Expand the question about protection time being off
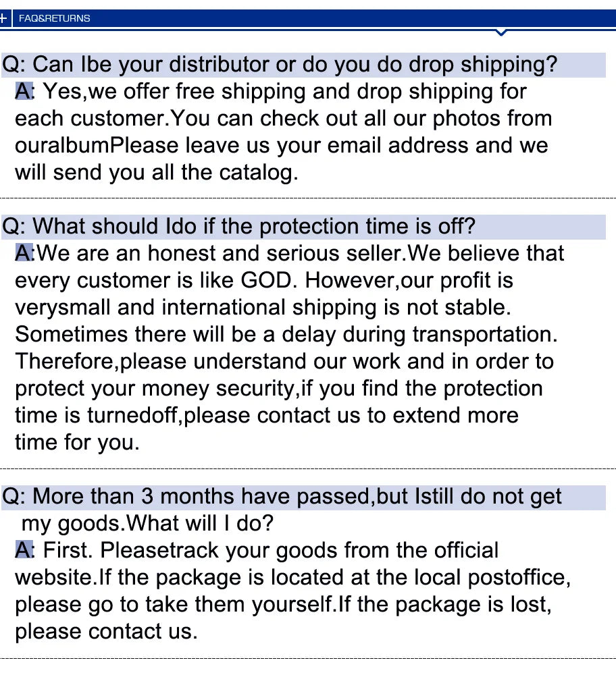This screenshot has width=616, height=673. [240, 226]
